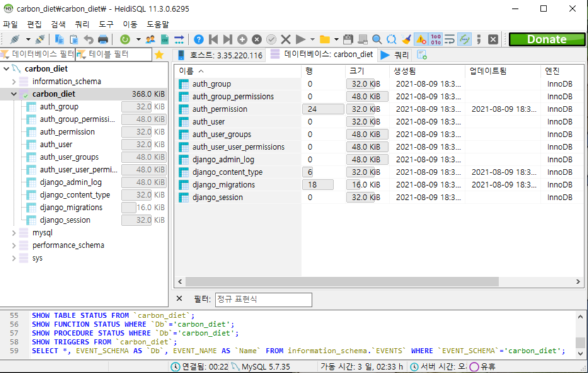Click the Export as CSV file icon
The image size is (588, 373).
pos(164,39)
